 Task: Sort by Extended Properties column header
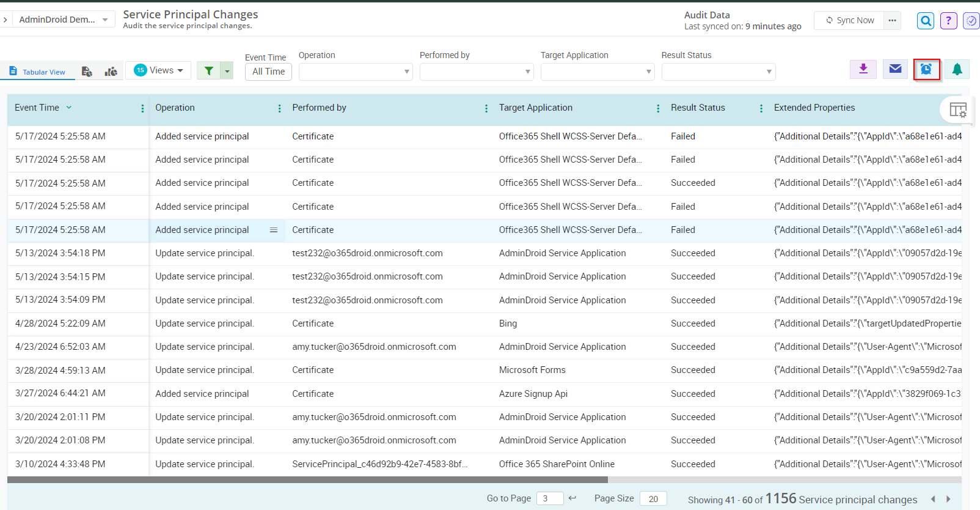814,108
